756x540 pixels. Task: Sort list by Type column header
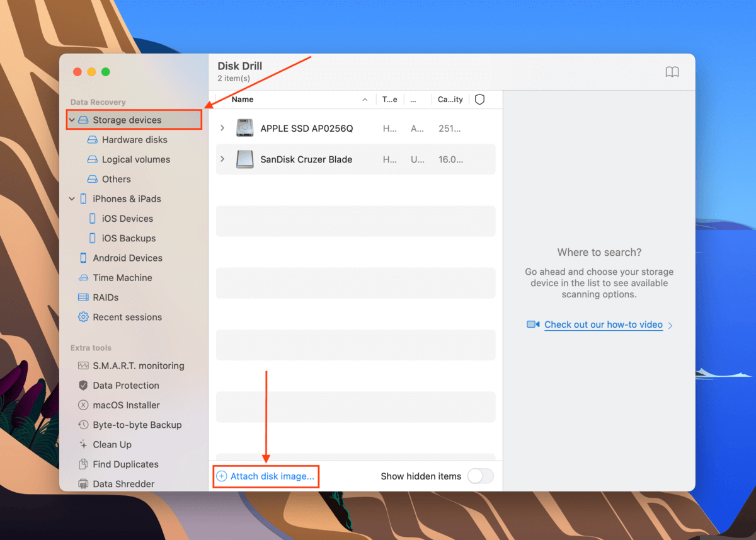coord(390,100)
